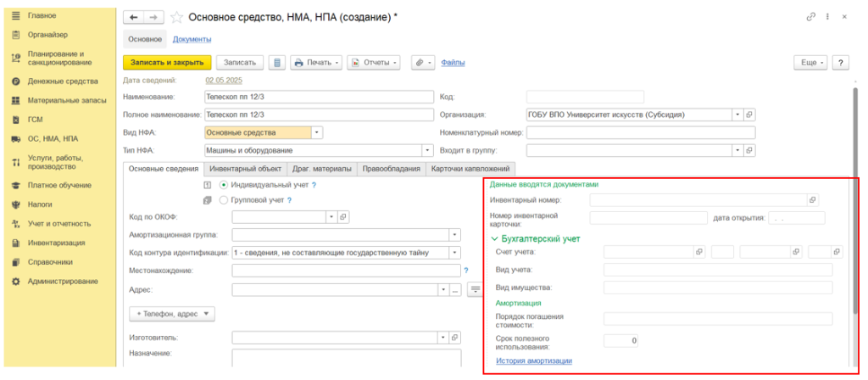This screenshot has height=380, width=868.
Task: Select Индивидуальный учет radio button
Action: pyautogui.click(x=224, y=185)
